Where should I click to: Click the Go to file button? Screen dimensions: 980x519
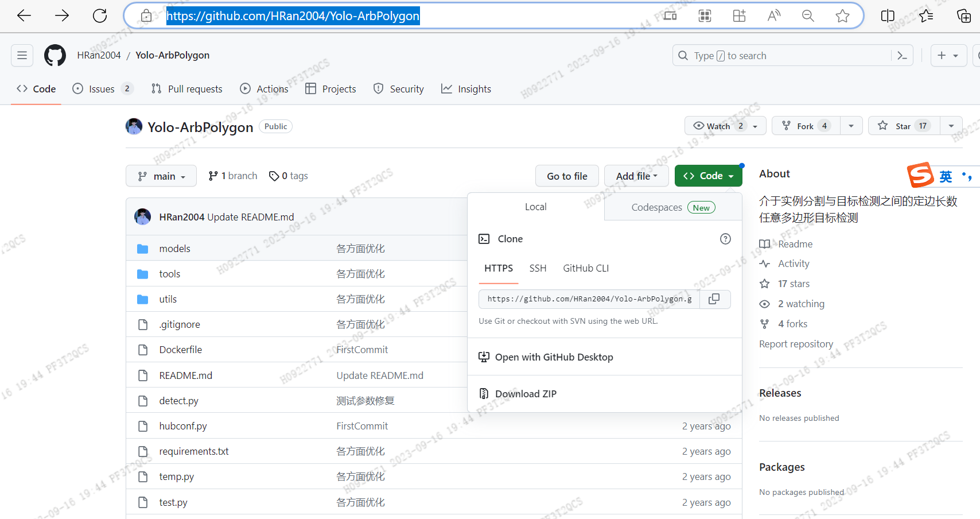567,176
